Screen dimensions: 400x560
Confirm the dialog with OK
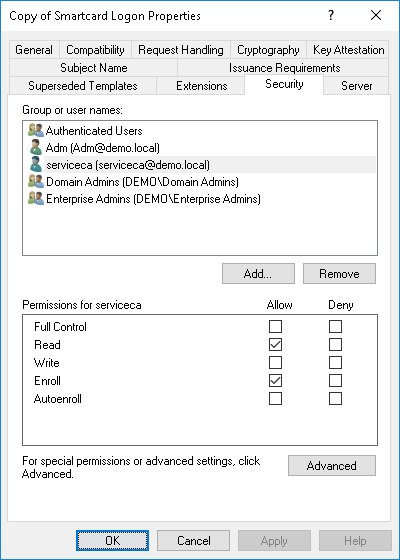(x=112, y=541)
